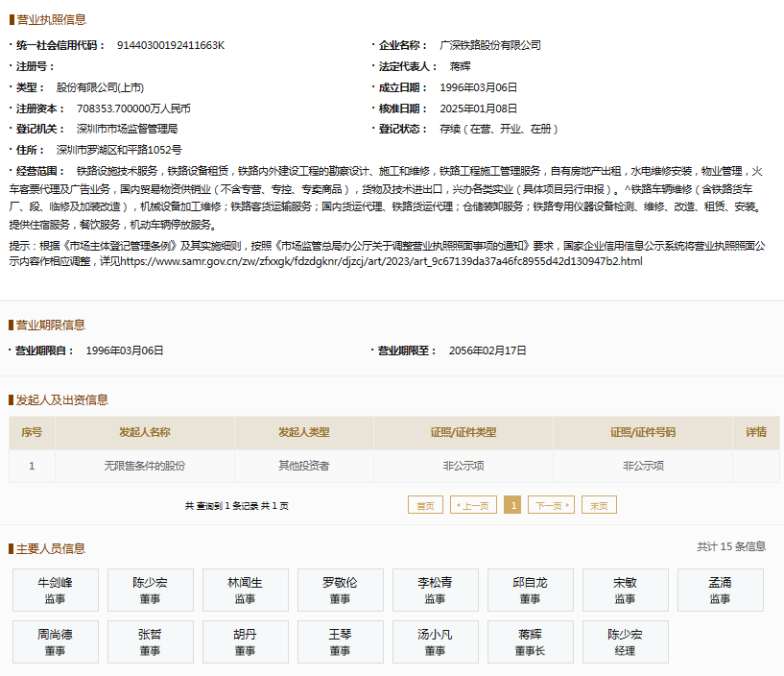Click address 深圳市罗湖区和平路1052号
The width and height of the screenshot is (784, 676).
pos(119,150)
